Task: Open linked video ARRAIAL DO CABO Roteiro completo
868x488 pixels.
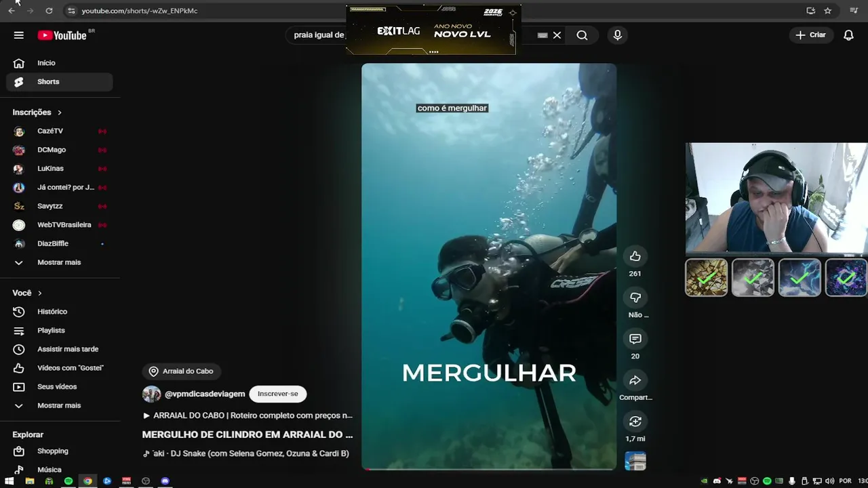Action: [248, 415]
